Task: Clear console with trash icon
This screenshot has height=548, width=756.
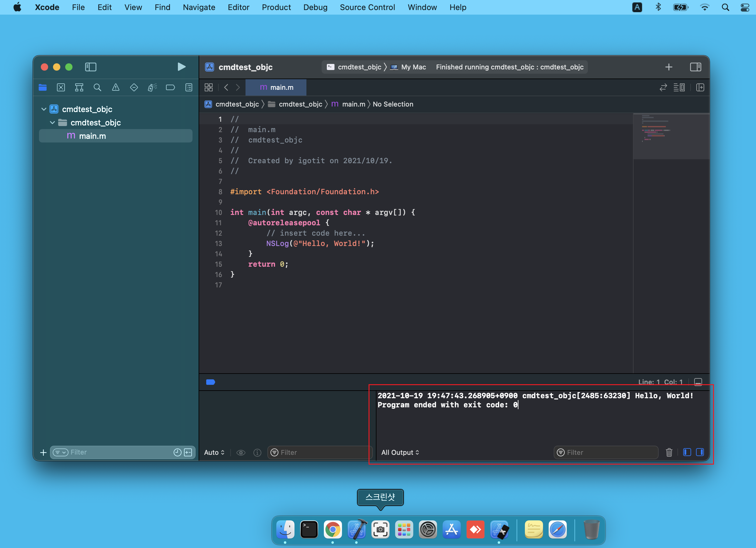Action: pyautogui.click(x=669, y=452)
